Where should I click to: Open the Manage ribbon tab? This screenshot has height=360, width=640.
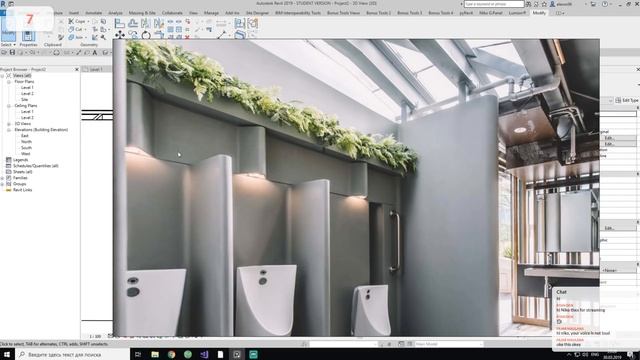coord(211,13)
